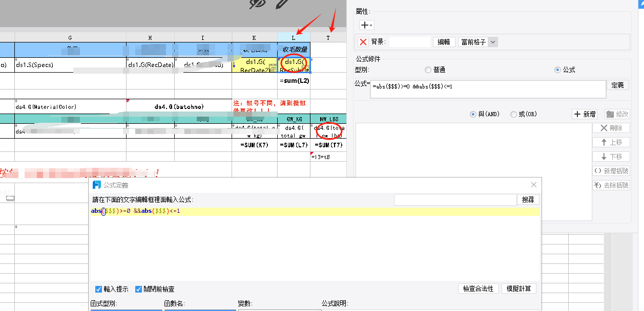Click the 上移 move up arrow button
The width and height of the screenshot is (644, 311).
611,142
